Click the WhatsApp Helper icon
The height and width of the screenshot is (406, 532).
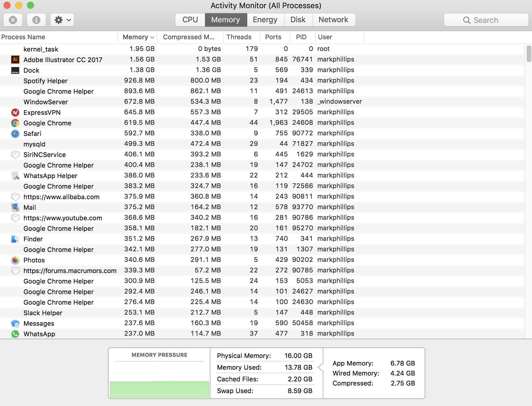15,176
